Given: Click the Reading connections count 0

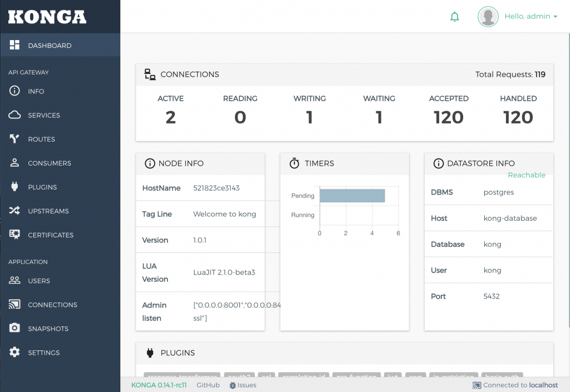Looking at the screenshot, I should pos(240,117).
